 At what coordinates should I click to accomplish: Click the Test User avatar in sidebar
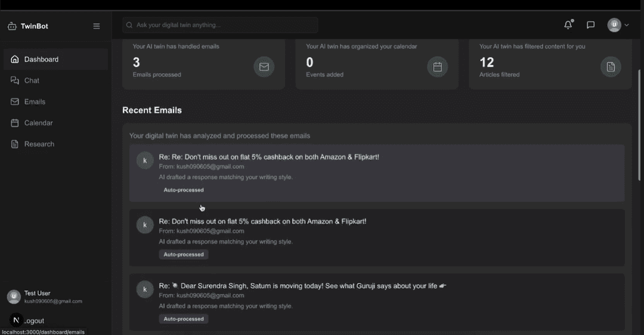point(14,297)
